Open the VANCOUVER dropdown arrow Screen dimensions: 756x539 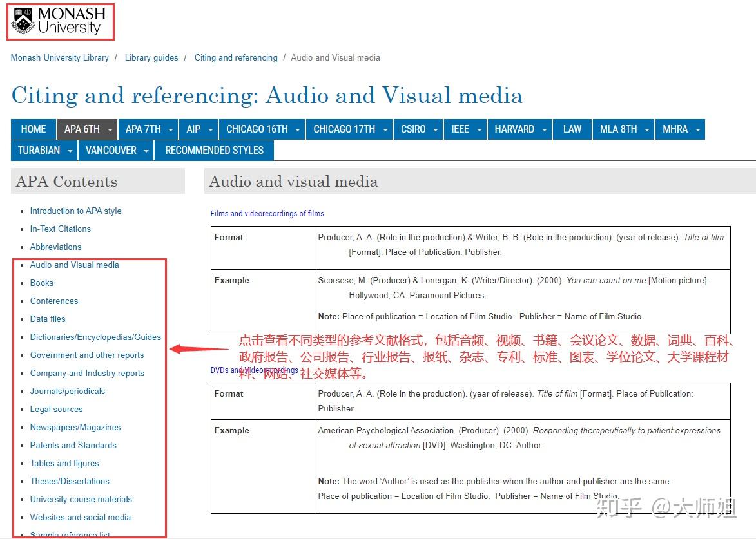click(x=146, y=151)
